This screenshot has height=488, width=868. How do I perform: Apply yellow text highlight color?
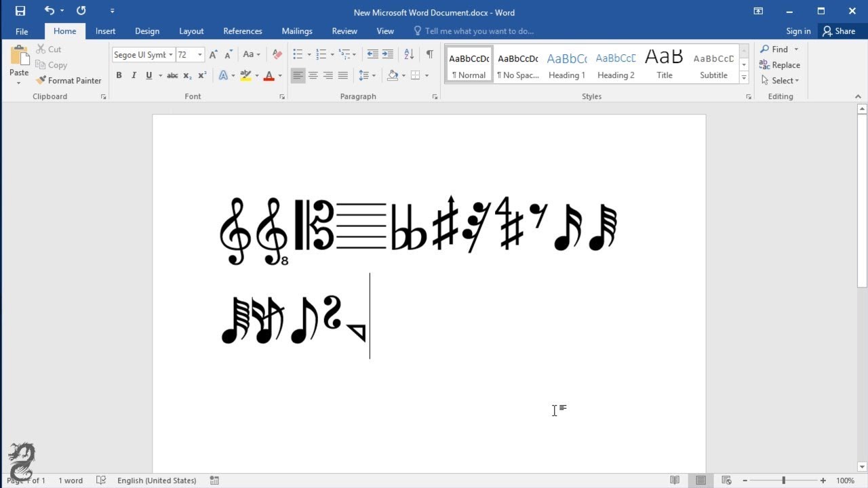[x=245, y=75]
